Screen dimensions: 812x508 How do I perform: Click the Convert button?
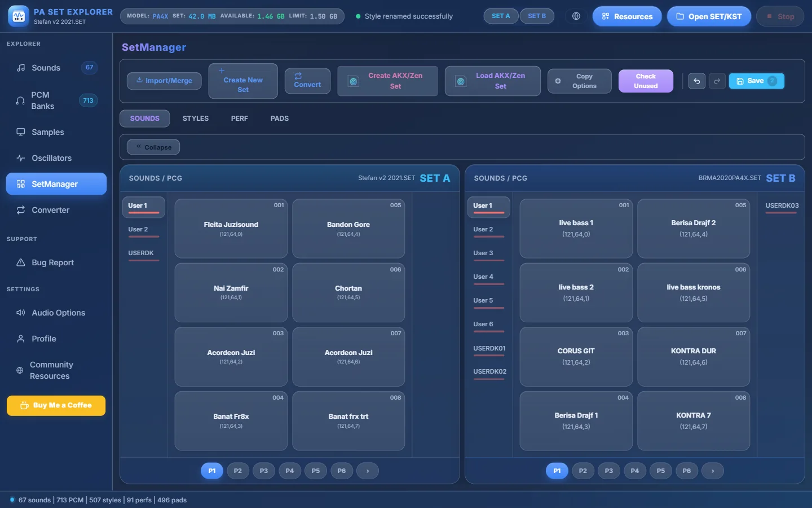pos(307,81)
